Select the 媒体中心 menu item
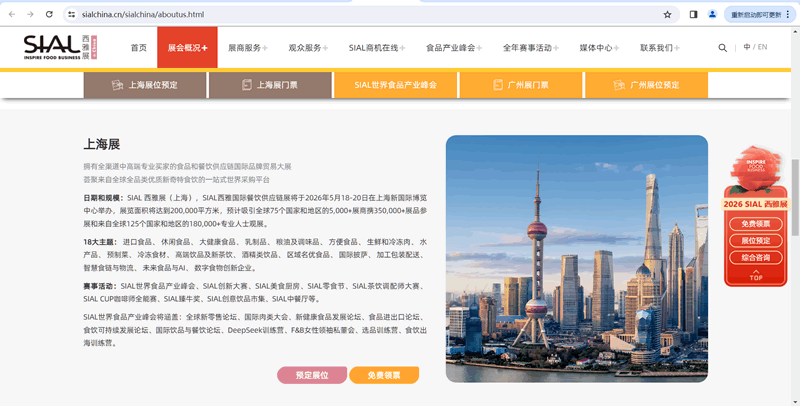Image resolution: width=800 pixels, height=406 pixels. [x=599, y=48]
